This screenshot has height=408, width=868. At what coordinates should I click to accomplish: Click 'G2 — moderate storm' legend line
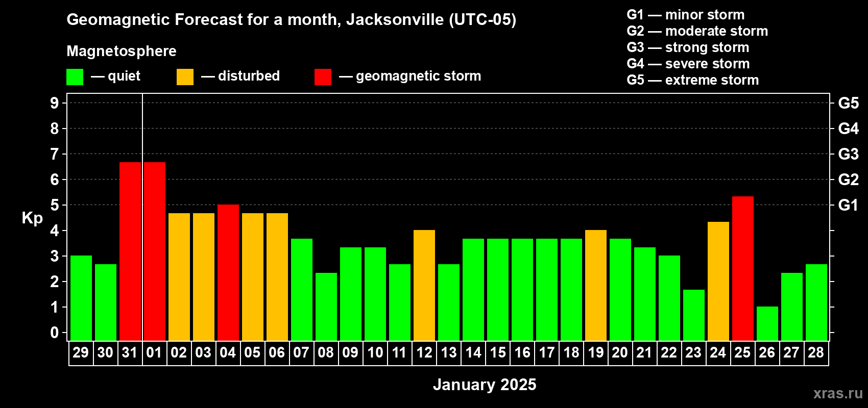point(697,31)
